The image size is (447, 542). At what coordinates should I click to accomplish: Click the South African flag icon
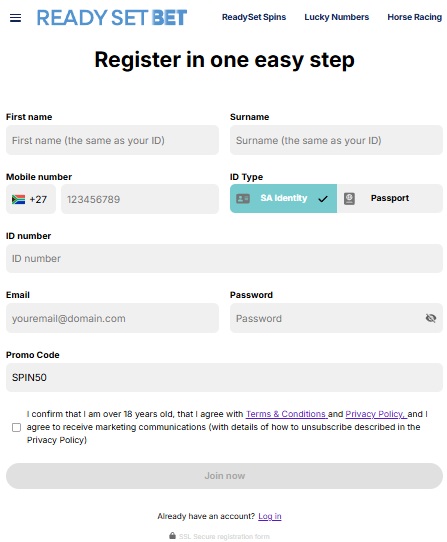(18, 199)
